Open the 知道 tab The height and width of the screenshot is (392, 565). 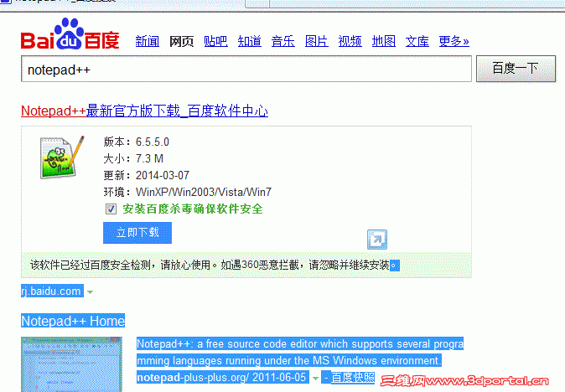click(249, 41)
